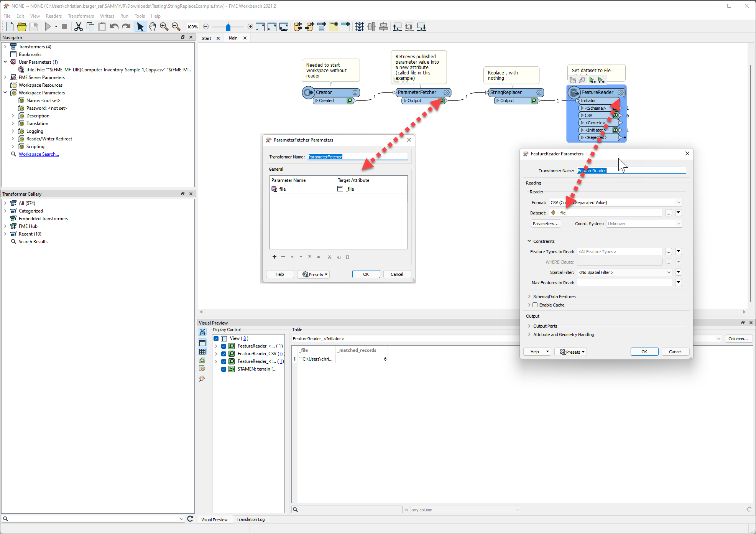756x534 pixels.
Task: Add a row with the plus icon
Action: [274, 257]
